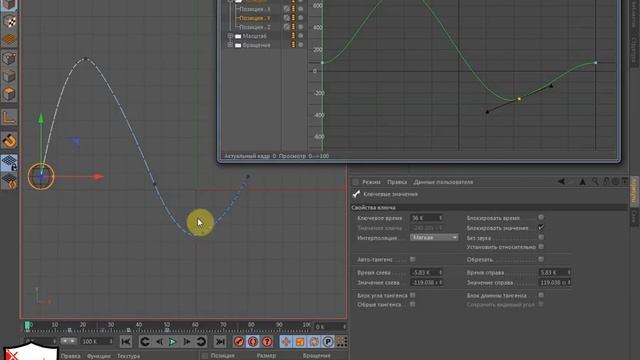The height and width of the screenshot is (360, 640).
Task: Toggle Point-level animation dotted grid icon
Action: pyautogui.click(x=341, y=342)
